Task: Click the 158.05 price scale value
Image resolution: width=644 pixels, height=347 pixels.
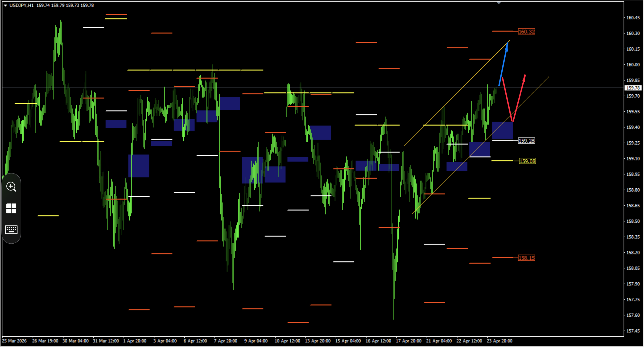Action: [633, 268]
